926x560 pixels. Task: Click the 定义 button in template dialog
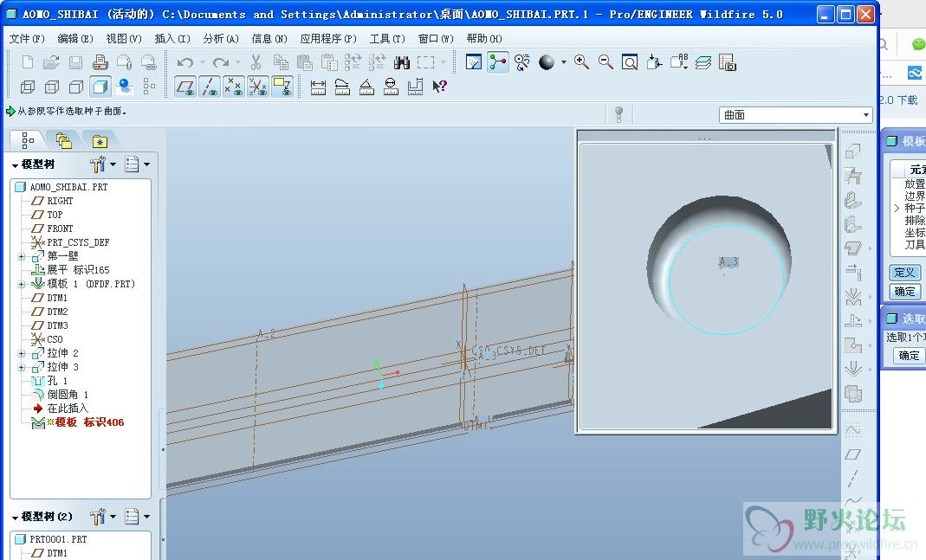pos(904,272)
